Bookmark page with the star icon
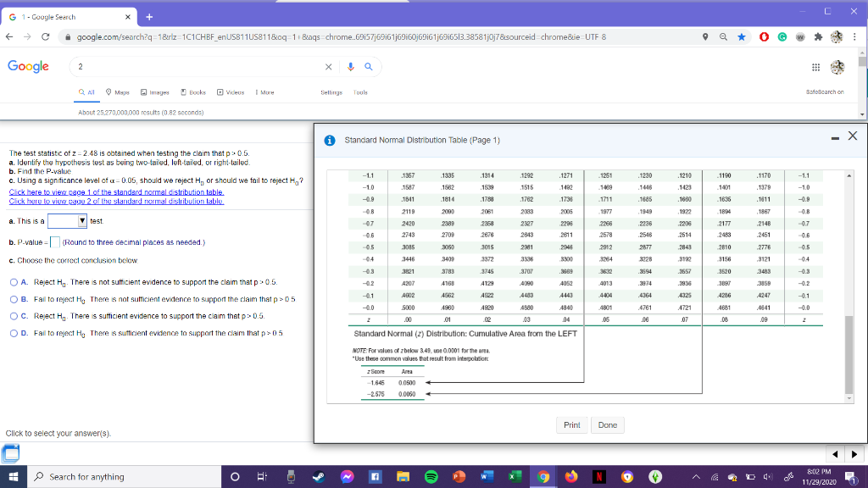This screenshot has height=488, width=868. coord(741,37)
